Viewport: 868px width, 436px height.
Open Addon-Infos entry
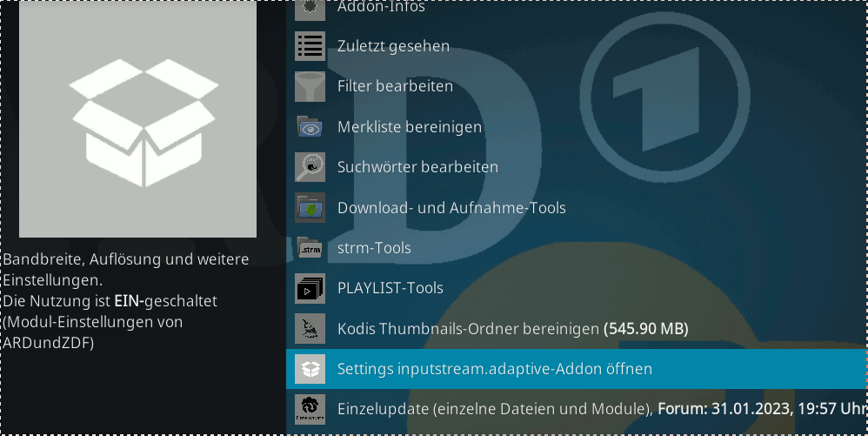click(577, 10)
